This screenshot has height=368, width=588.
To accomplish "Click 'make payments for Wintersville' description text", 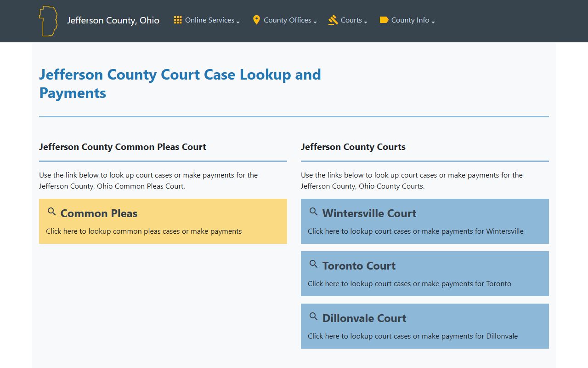I will coord(472,231).
